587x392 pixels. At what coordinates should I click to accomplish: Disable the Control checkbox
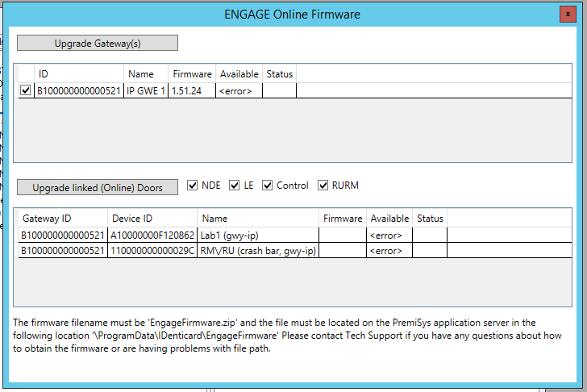(267, 185)
